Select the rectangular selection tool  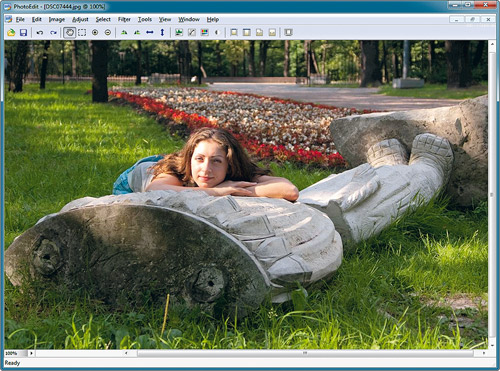(82, 32)
